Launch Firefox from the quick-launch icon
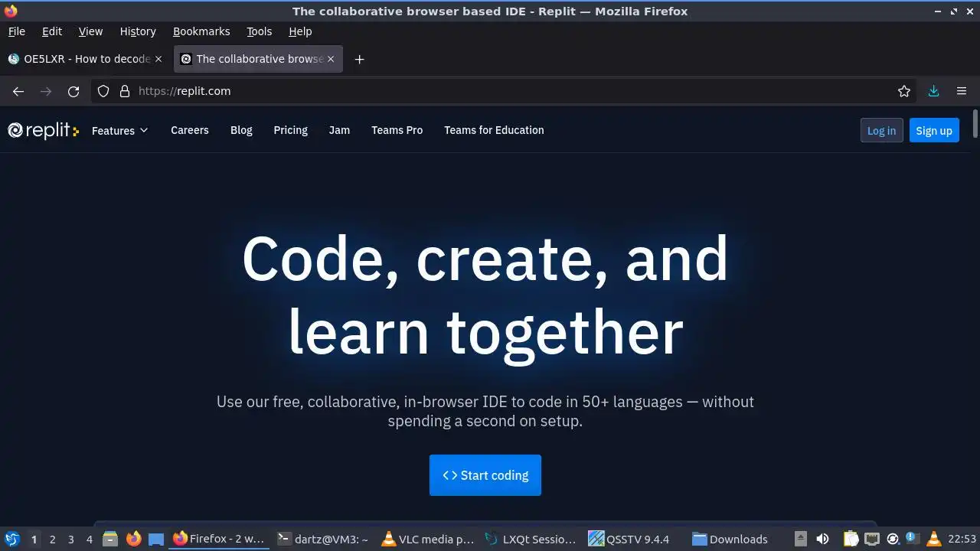Viewport: 980px width, 551px height. [x=133, y=539]
